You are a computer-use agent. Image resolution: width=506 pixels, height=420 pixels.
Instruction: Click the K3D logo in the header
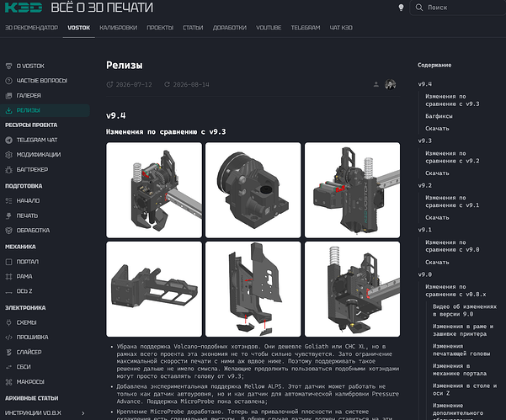pyautogui.click(x=24, y=8)
